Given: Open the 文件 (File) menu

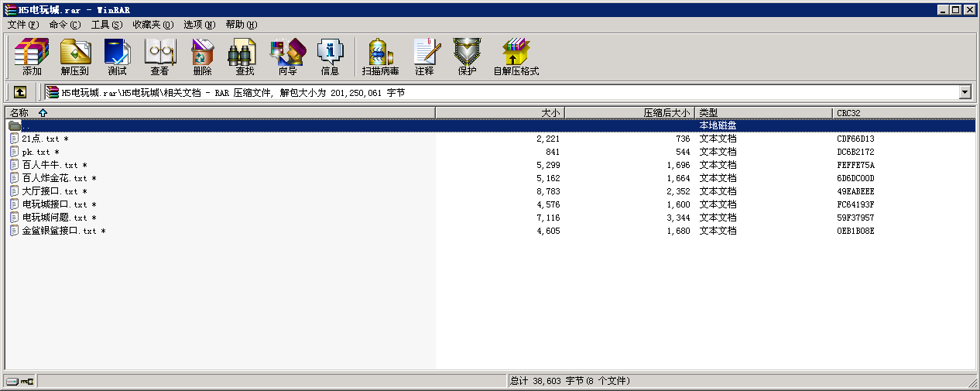Looking at the screenshot, I should (x=22, y=25).
